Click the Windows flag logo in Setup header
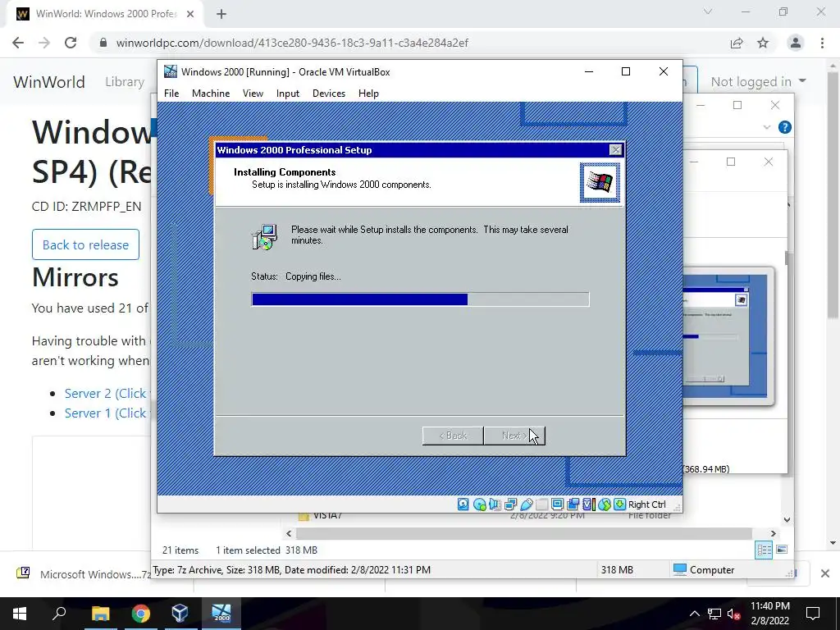840x630 pixels. coord(600,183)
